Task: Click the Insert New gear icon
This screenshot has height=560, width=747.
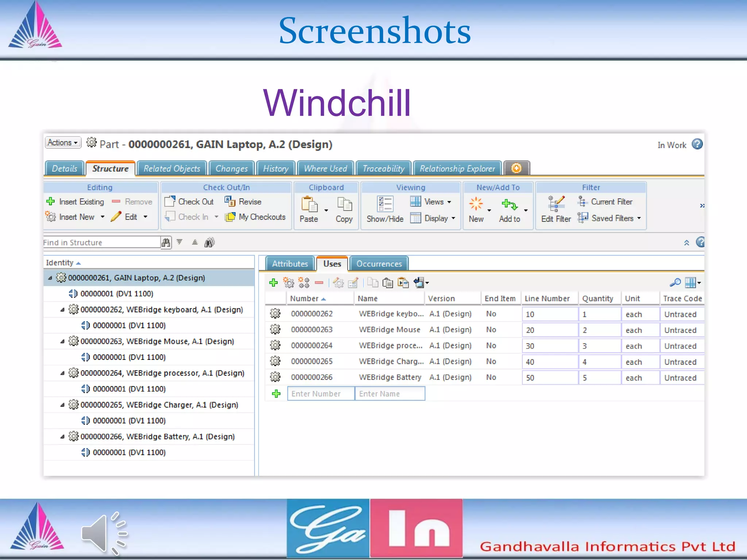Action: pos(50,217)
